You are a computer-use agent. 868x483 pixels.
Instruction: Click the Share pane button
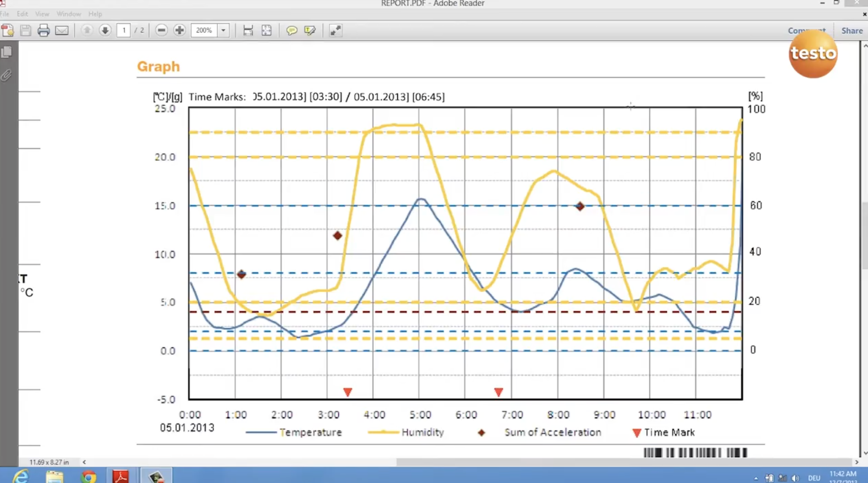pos(852,31)
